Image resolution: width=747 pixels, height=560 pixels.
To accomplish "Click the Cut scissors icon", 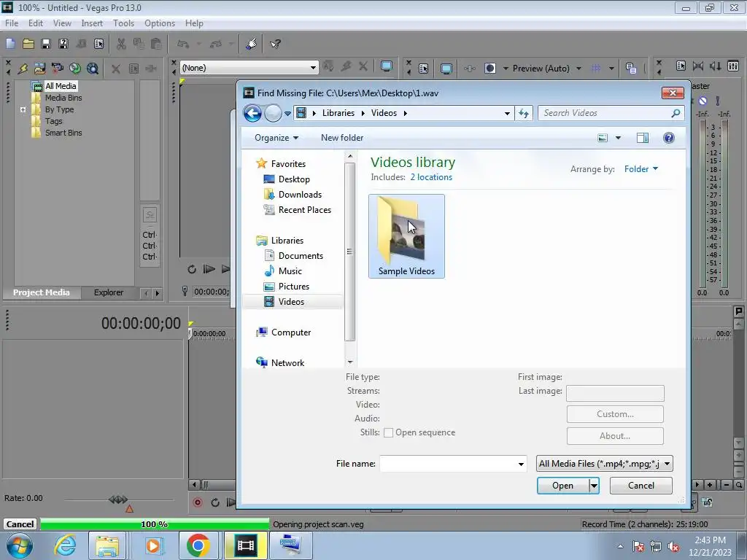I will point(121,44).
